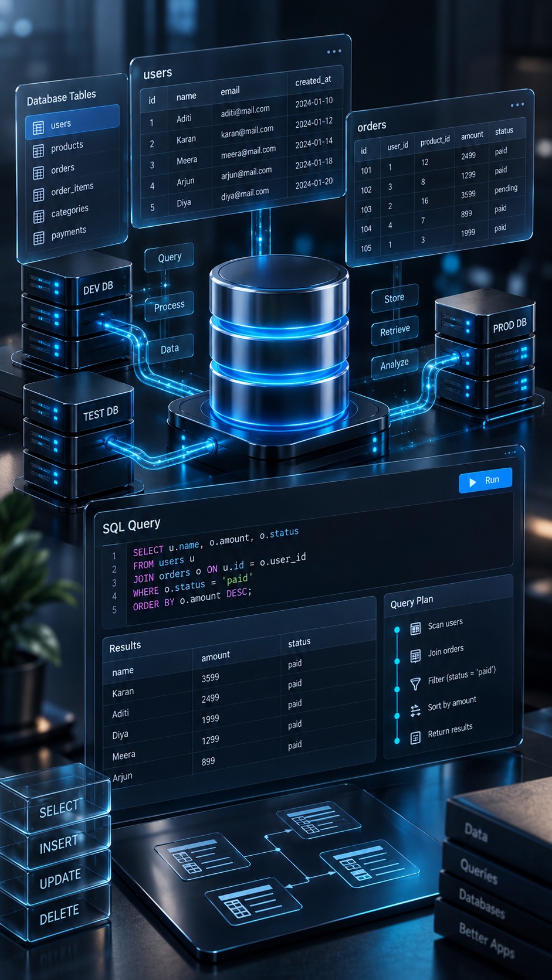
Task: Click the orders table icon in Database Tables
Action: pos(38,172)
